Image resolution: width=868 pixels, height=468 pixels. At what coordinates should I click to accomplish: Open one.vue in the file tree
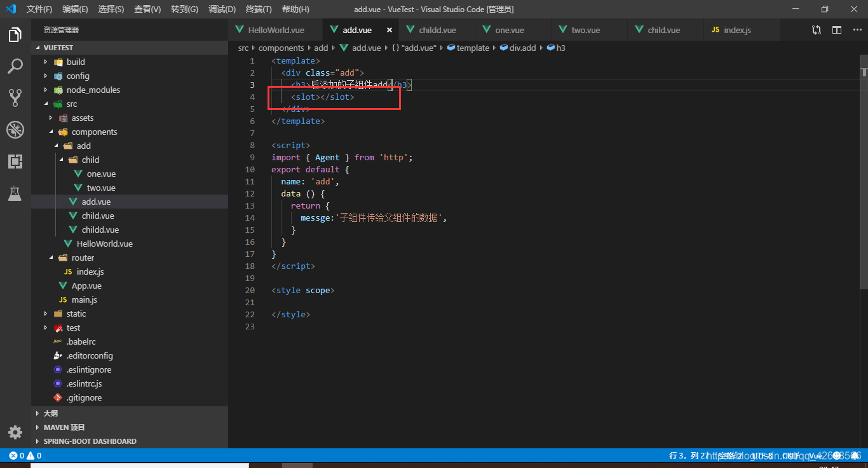click(130, 174)
